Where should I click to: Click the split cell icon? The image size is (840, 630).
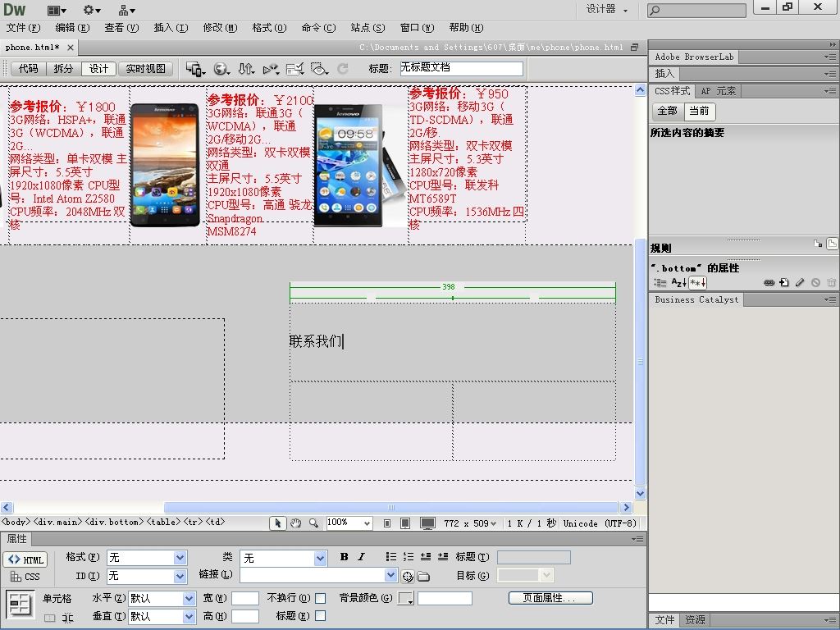point(67,618)
